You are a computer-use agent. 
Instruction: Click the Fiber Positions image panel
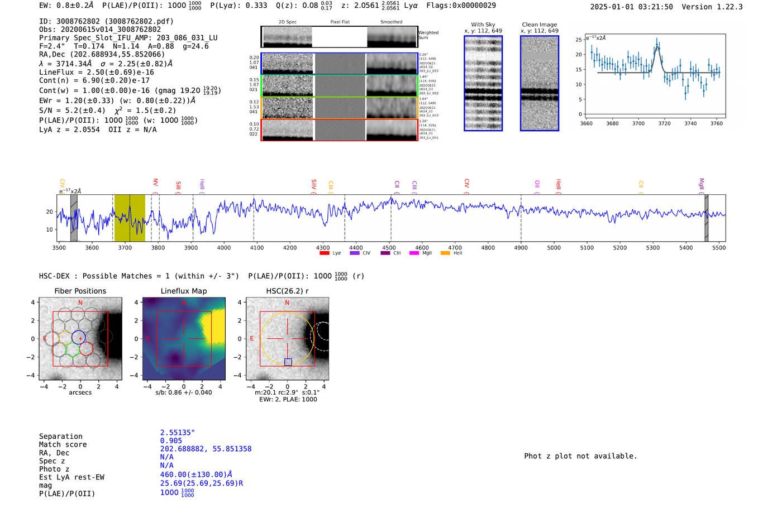coord(80,338)
